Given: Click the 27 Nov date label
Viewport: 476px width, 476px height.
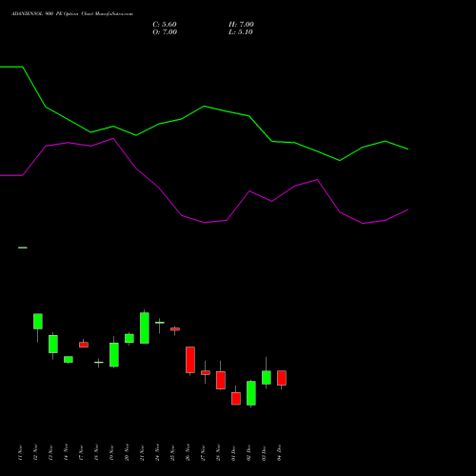Looking at the screenshot, I should (x=204, y=453).
